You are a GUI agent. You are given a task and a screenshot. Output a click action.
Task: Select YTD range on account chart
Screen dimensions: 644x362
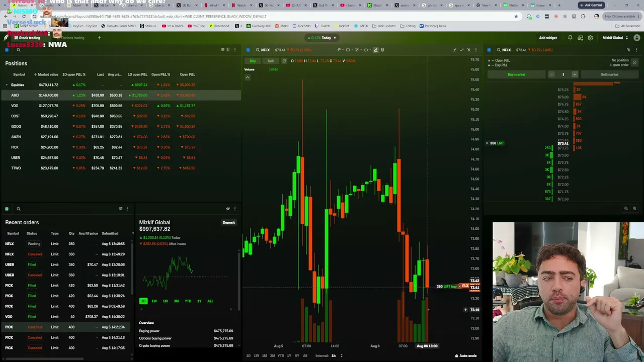click(x=188, y=301)
